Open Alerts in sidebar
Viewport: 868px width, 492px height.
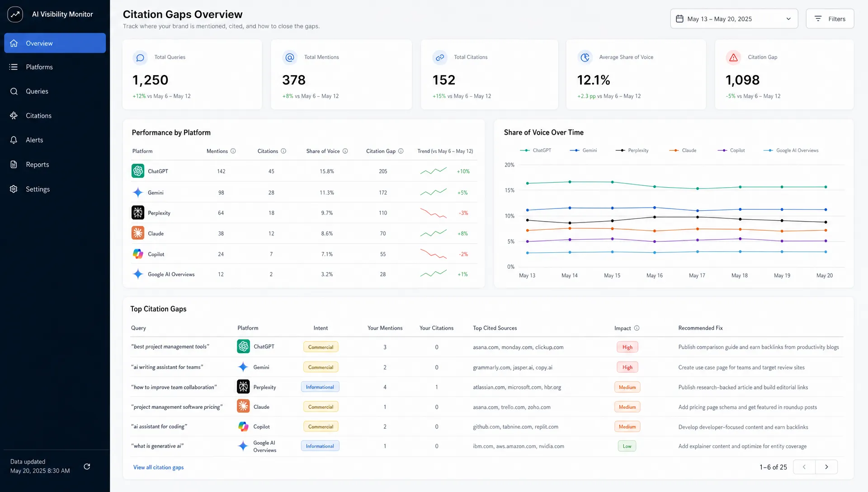tap(55, 140)
